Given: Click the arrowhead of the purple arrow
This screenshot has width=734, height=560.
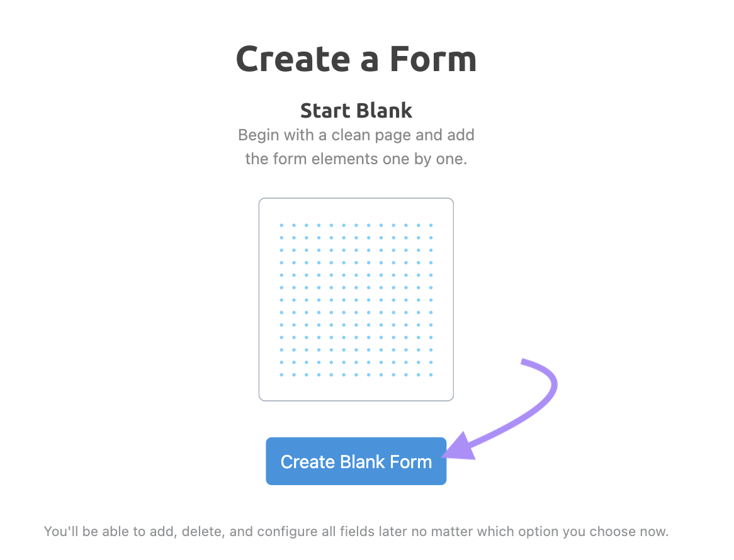Looking at the screenshot, I should (460, 448).
